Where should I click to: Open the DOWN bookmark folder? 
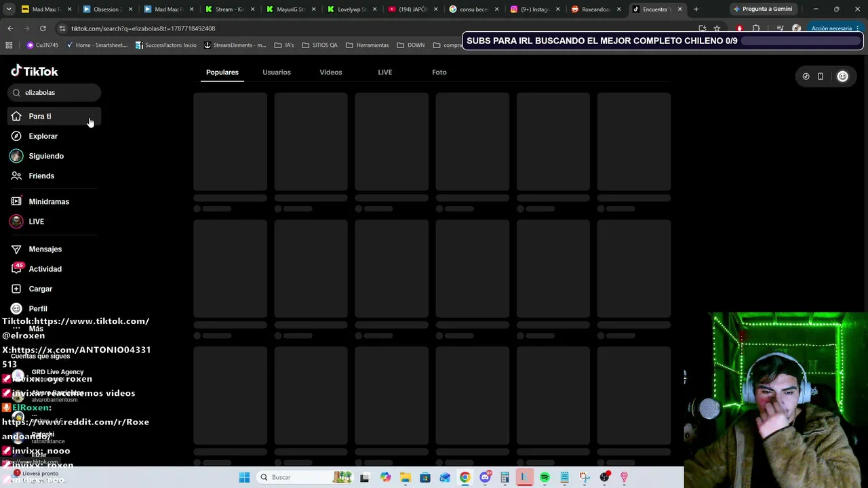pos(411,45)
